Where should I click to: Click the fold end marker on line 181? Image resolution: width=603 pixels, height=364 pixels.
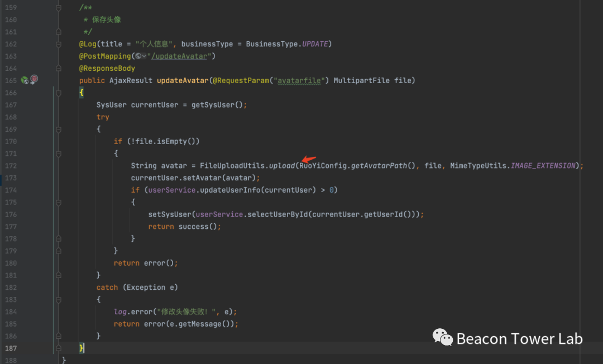tap(59, 275)
